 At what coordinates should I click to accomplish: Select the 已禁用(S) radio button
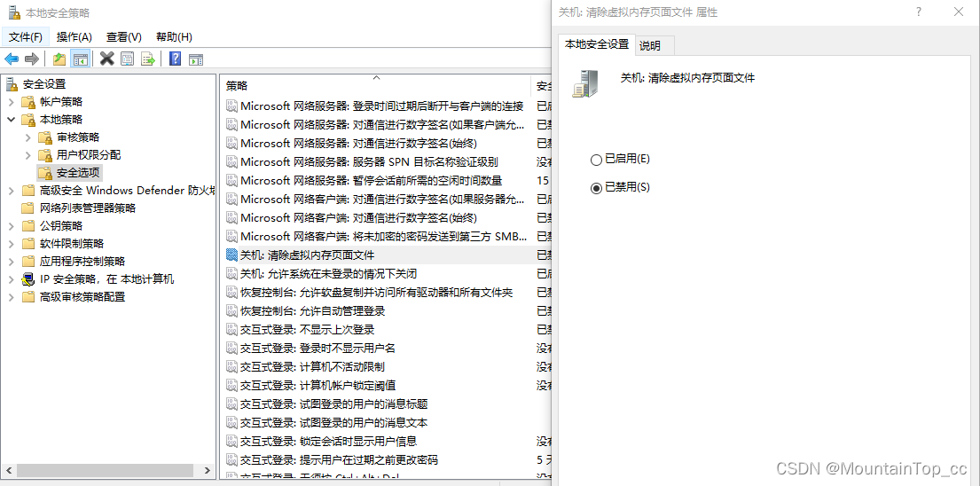[596, 188]
